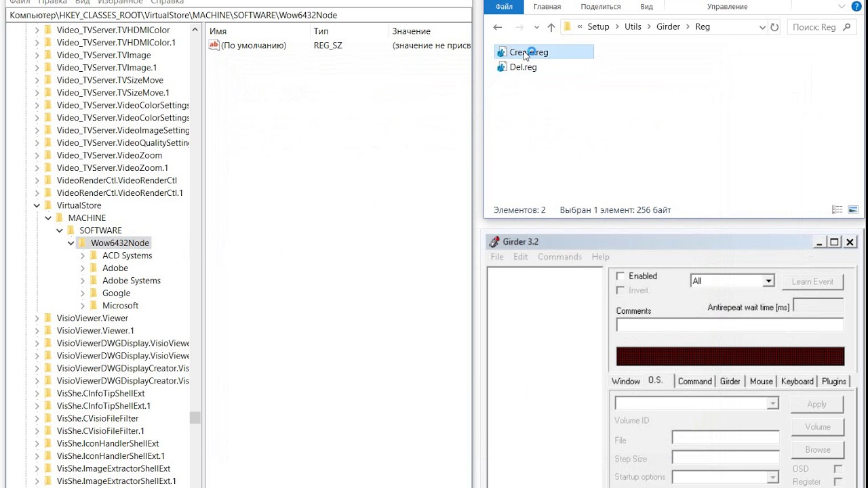Viewport: 868px width, 488px height.
Task: Open Girder Help menu
Action: click(x=600, y=257)
